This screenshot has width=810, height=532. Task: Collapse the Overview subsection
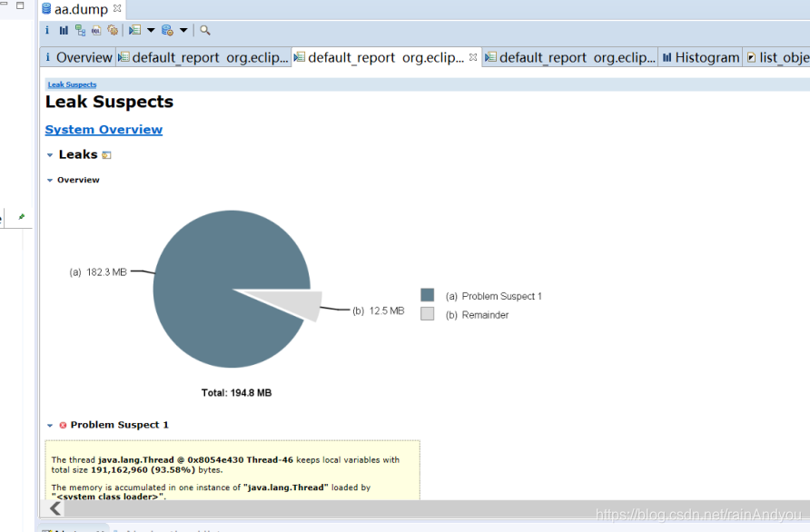[50, 181]
